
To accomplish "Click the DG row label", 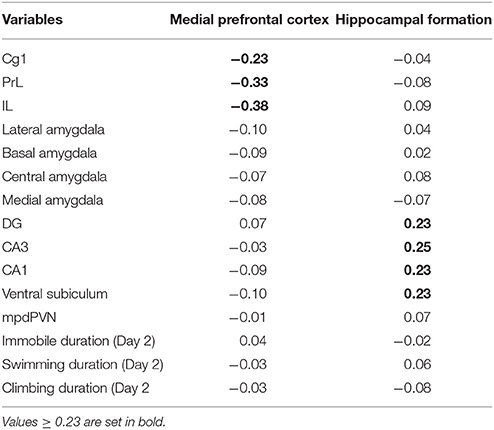I will [12, 224].
